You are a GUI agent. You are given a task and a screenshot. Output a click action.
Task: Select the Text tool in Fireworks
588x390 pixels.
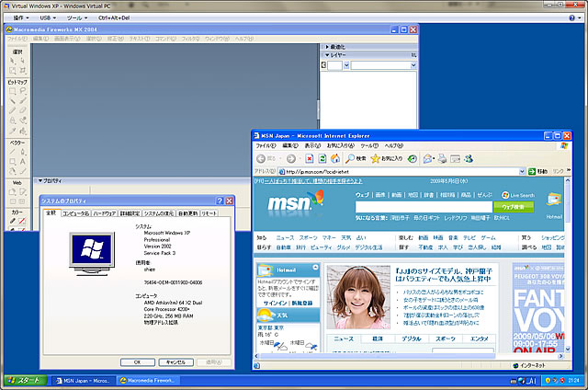22,161
